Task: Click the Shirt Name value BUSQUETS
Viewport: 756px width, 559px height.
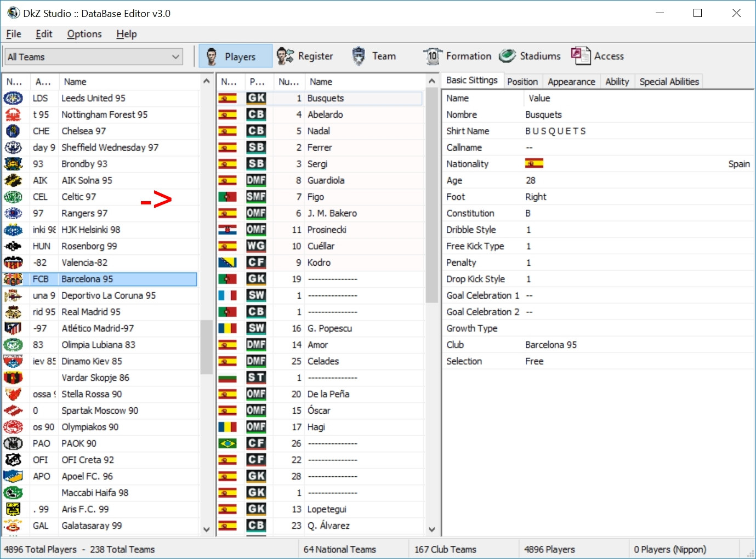Action: (x=555, y=131)
